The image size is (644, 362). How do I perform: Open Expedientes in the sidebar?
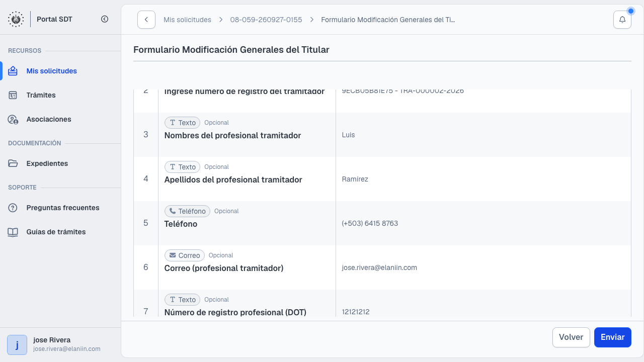click(60, 163)
